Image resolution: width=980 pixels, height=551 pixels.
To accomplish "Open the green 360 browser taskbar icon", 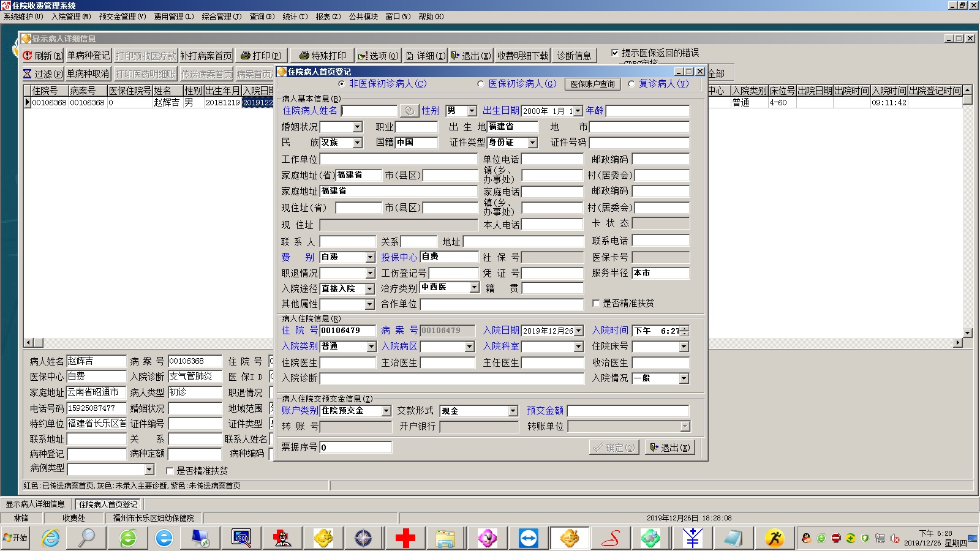I will (128, 538).
